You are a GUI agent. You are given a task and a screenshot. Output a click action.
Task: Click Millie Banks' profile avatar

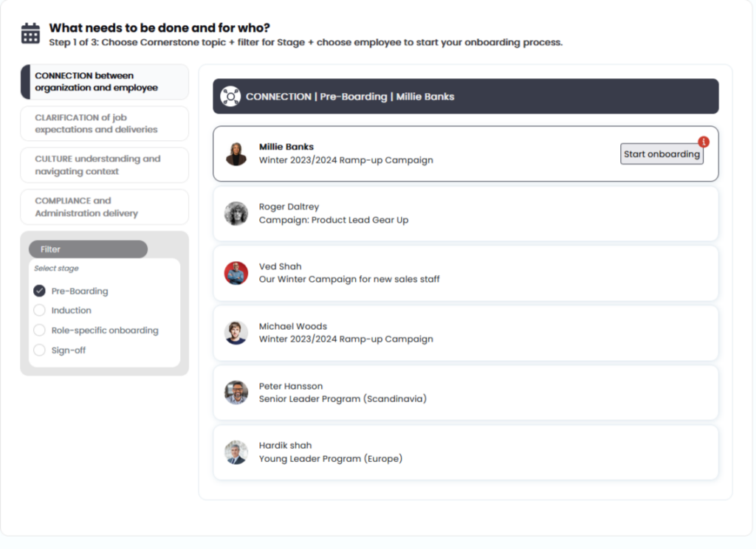tap(236, 153)
